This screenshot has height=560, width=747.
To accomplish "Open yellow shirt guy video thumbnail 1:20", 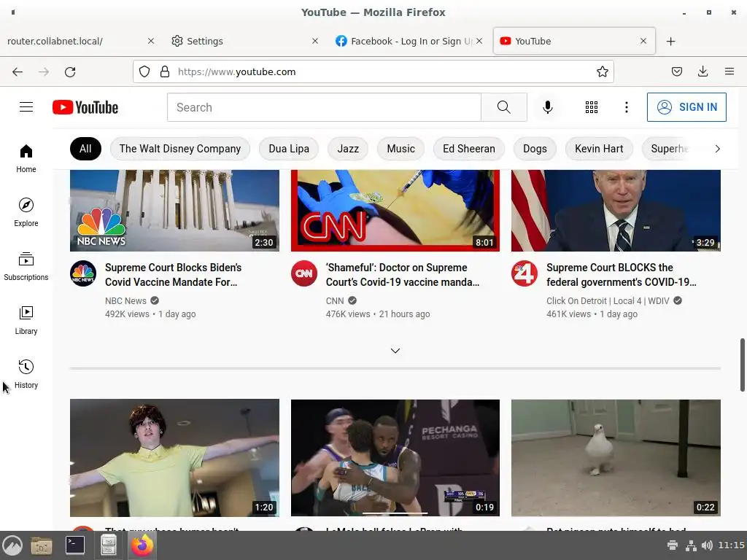I will 174,458.
